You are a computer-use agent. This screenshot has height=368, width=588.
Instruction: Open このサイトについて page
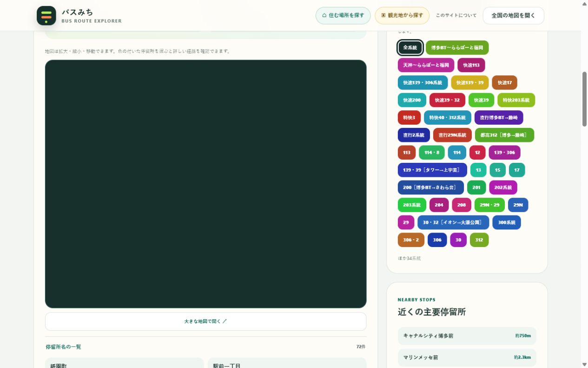456,15
